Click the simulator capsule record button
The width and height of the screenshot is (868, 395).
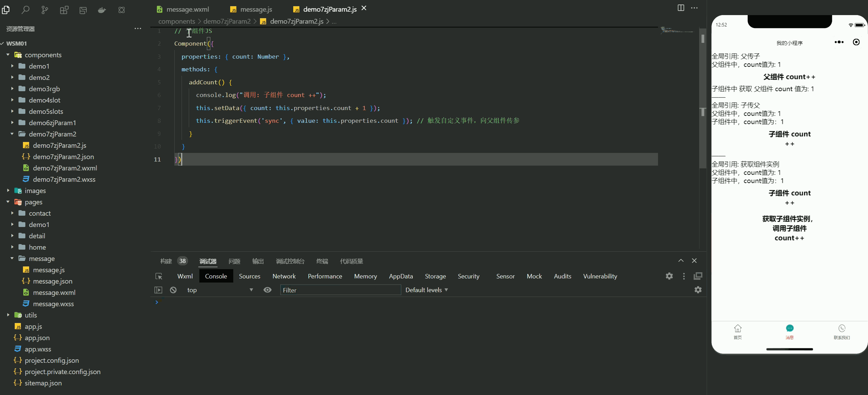856,42
